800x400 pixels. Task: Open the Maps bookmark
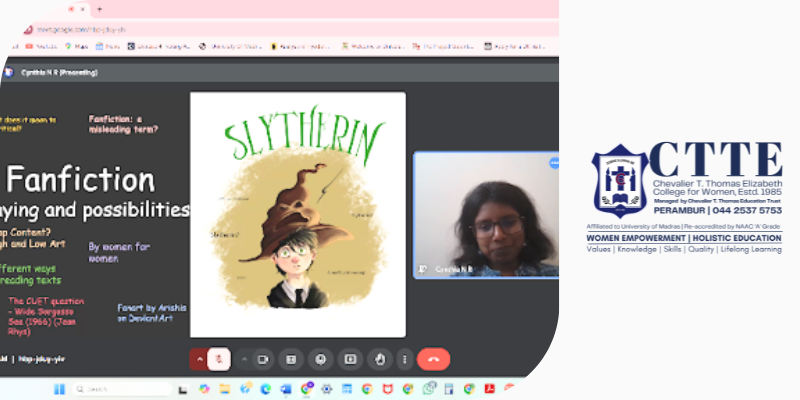[77, 46]
